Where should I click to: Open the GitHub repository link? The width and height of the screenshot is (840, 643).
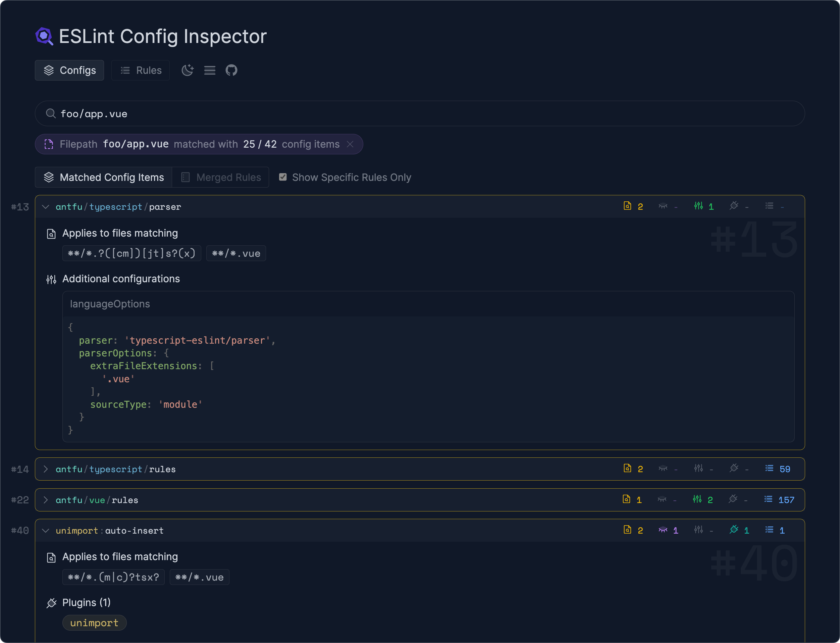231,70
